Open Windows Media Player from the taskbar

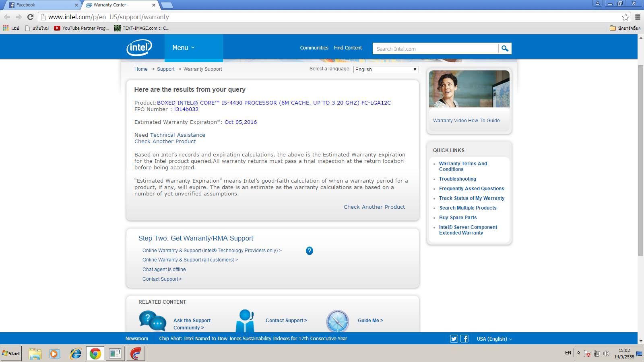click(54, 354)
